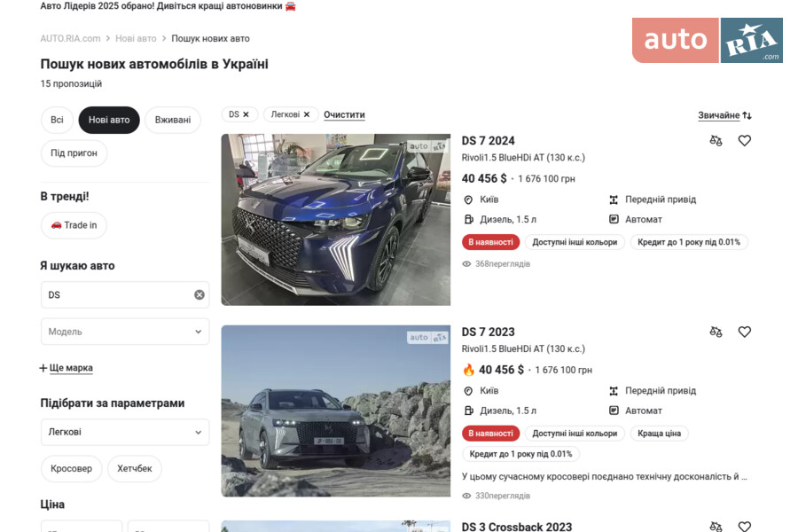Click the auto RIA logo

[708, 40]
